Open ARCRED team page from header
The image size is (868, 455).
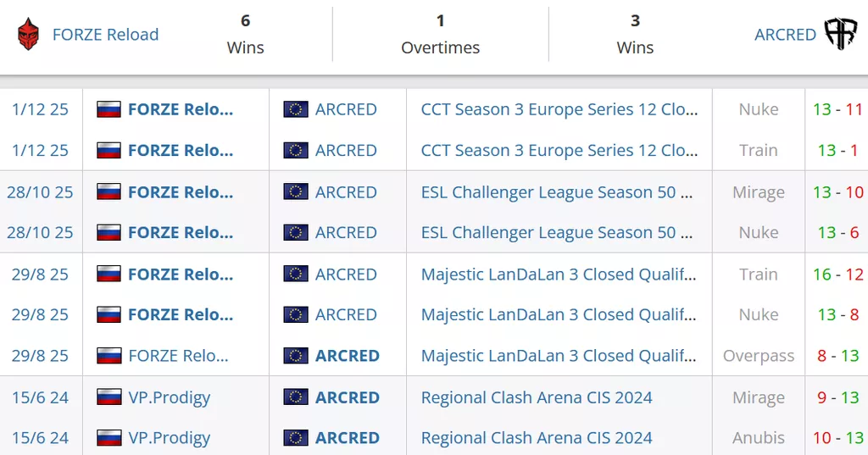pos(785,35)
